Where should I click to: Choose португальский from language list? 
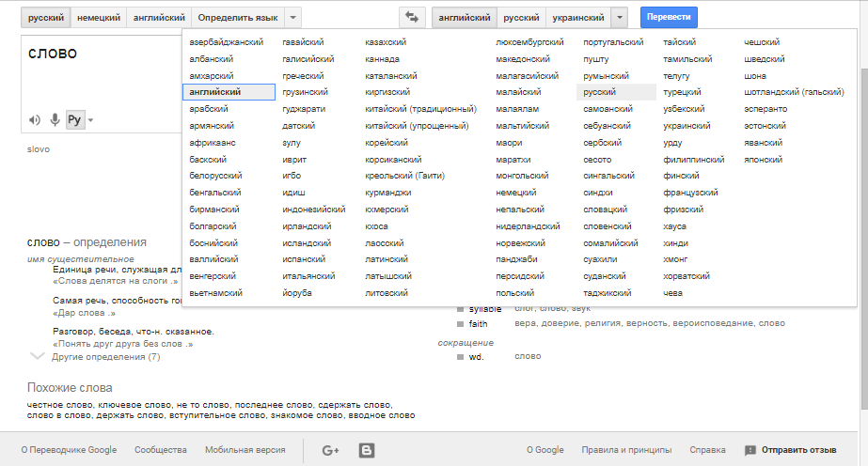click(x=613, y=42)
